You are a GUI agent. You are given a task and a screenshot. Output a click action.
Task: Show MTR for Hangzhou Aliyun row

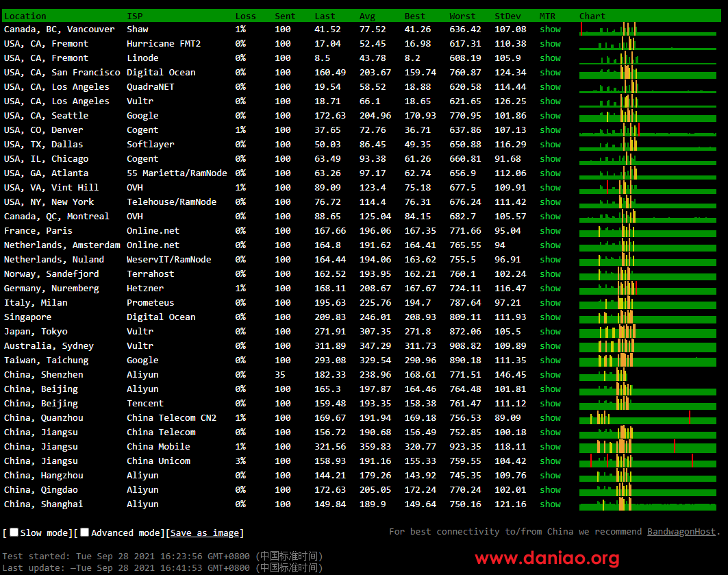click(550, 476)
